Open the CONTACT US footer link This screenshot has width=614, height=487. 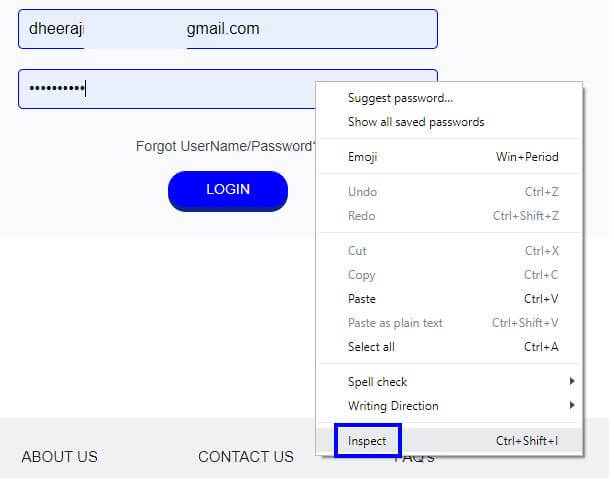pos(246,456)
